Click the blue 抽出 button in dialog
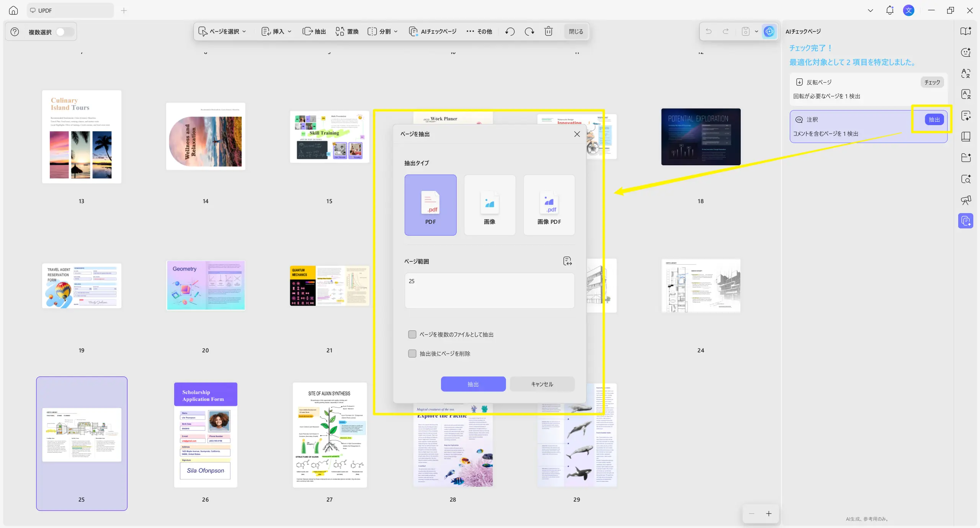This screenshot has width=980, height=528. click(x=473, y=384)
